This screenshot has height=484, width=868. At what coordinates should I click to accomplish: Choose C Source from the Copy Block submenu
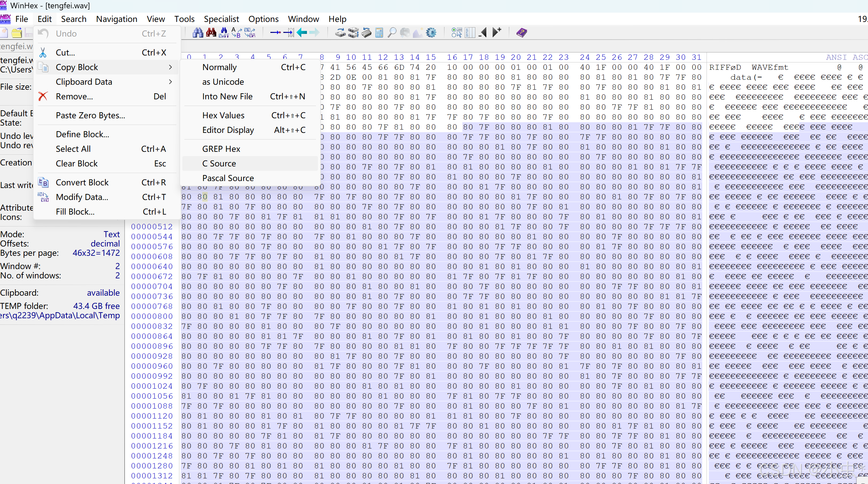pyautogui.click(x=219, y=163)
